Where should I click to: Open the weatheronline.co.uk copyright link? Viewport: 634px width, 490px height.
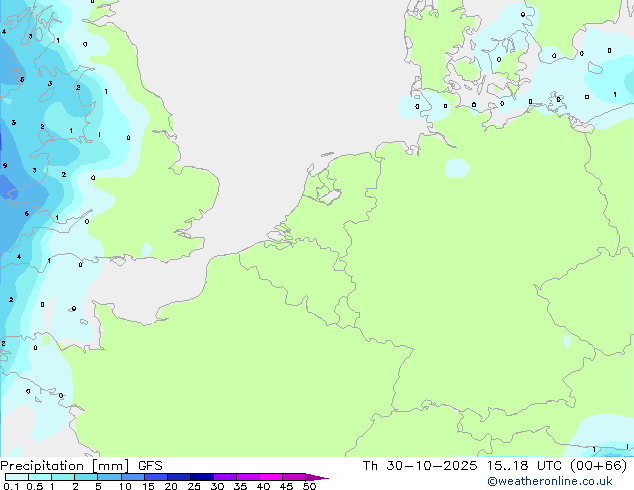pos(550,481)
